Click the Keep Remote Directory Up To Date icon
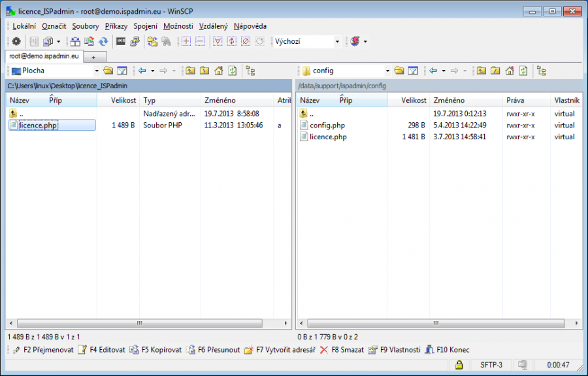The width and height of the screenshot is (588, 376). [90, 41]
